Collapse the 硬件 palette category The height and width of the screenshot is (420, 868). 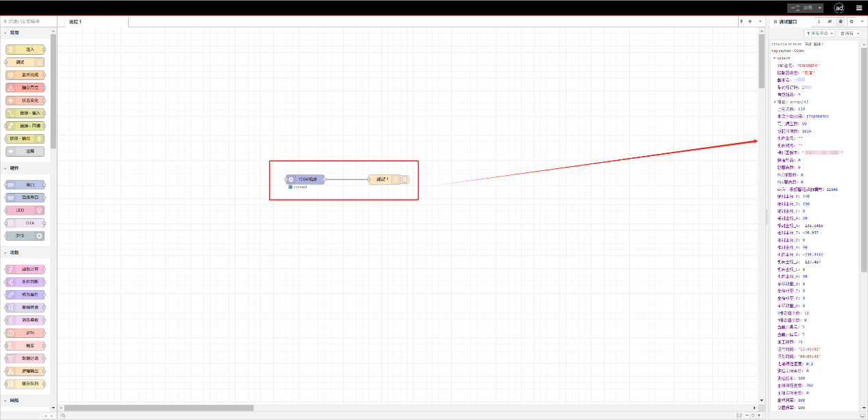(14, 168)
